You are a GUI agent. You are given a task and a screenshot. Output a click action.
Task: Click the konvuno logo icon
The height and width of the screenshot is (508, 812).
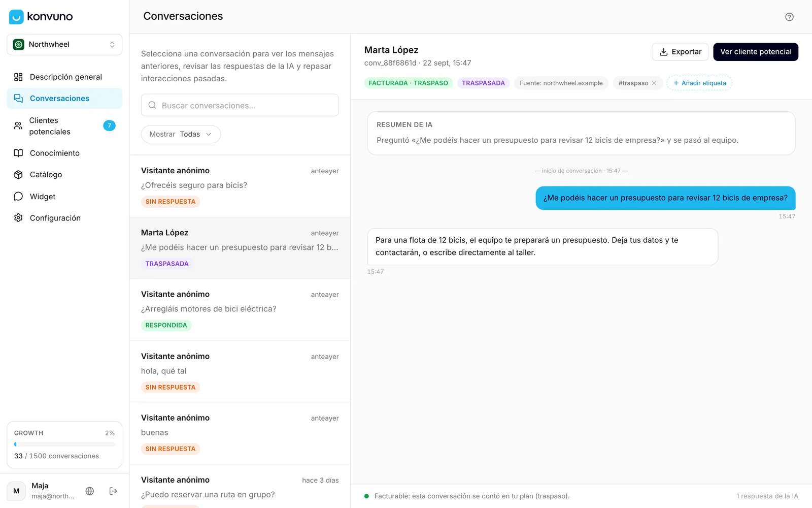pos(16,17)
